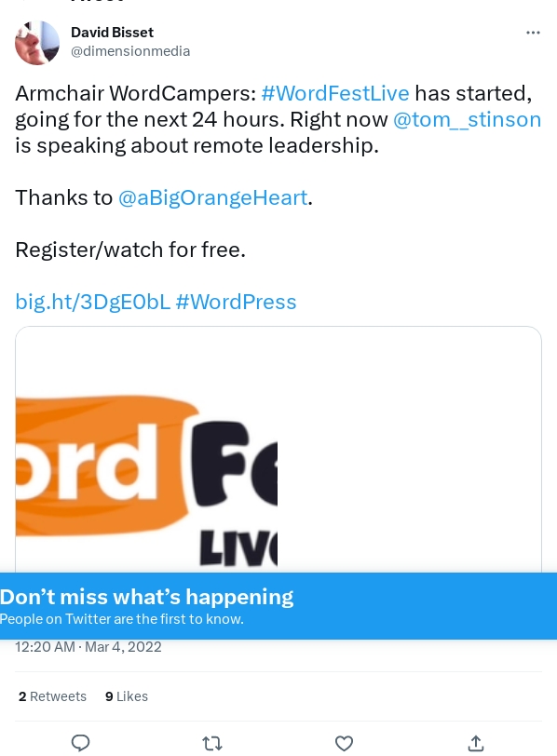Image resolution: width=557 pixels, height=756 pixels.
Task: Open @aBigOrangeHeart profile link
Action: 212,197
